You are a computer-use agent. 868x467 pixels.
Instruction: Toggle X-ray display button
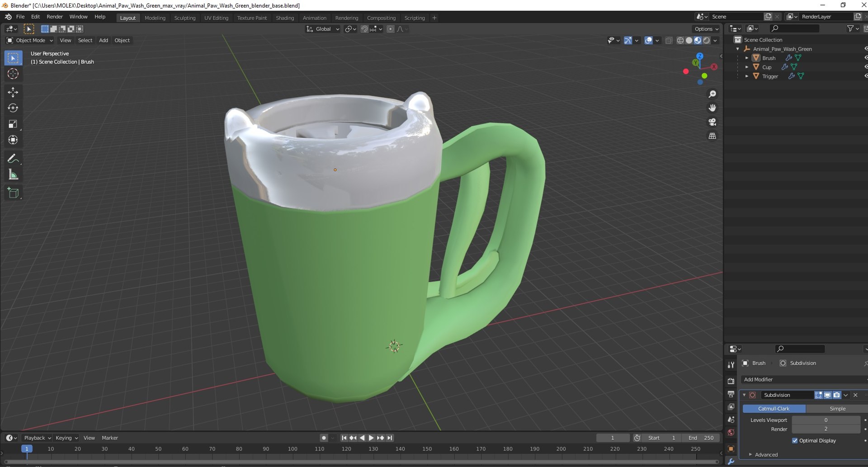[x=669, y=40]
